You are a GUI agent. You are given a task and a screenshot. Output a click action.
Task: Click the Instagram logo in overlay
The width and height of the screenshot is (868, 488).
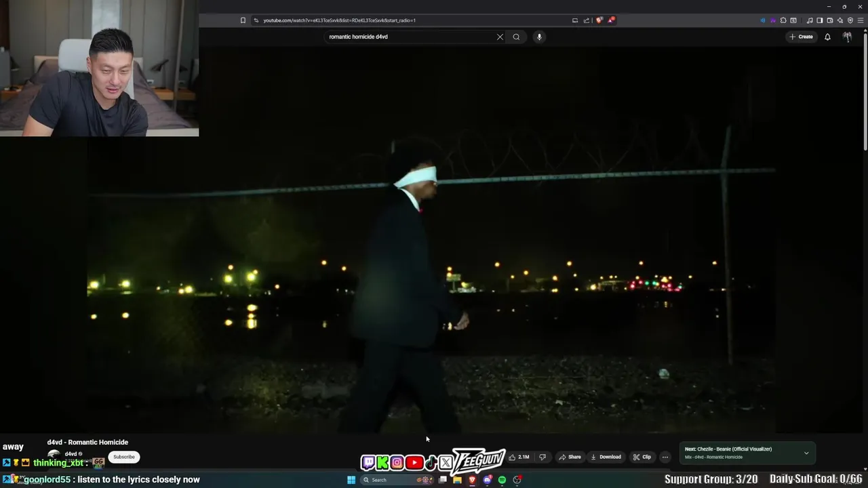397,463
